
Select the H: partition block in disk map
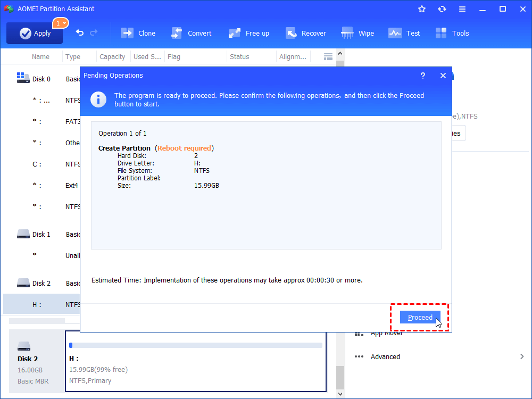coord(196,361)
